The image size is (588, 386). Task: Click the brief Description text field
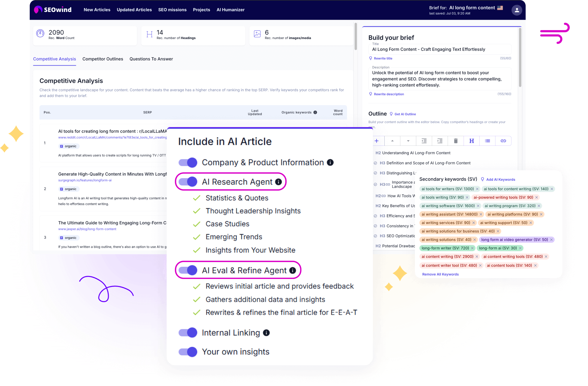tap(440, 79)
